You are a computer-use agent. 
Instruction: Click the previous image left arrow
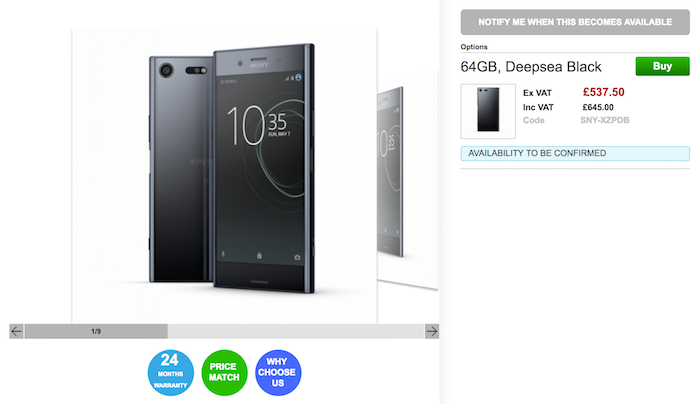tap(17, 331)
